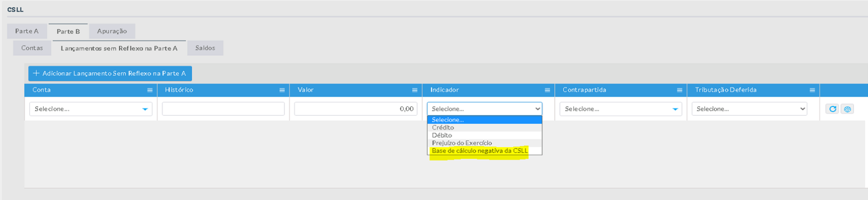The image size is (868, 200).
Task: Choose Base de cálculo negativa da CSLL
Action: point(484,151)
